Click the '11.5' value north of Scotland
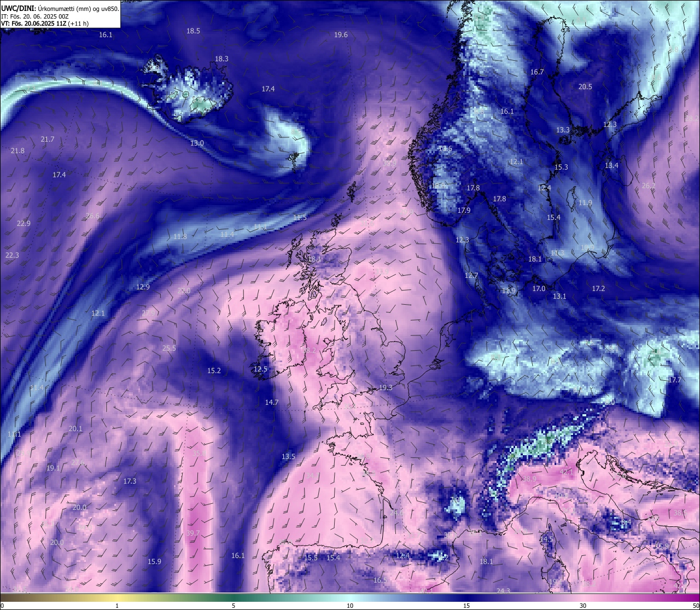Viewport: 700px width, 610px height. coord(300,218)
